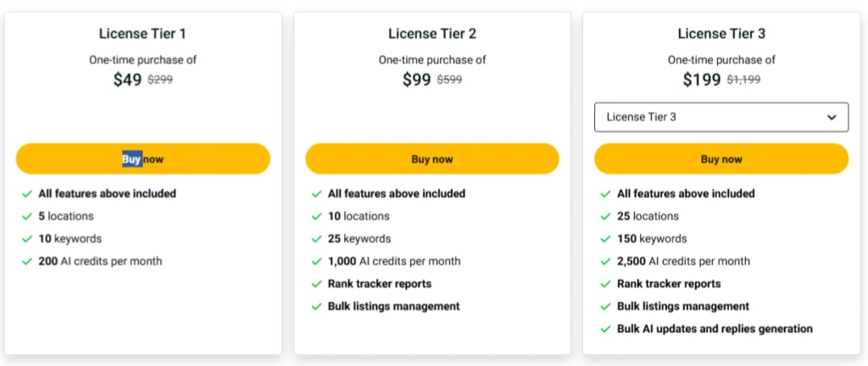This screenshot has height=366, width=868.
Task: Click the checkmark next to "150 keywords"
Action: click(605, 239)
